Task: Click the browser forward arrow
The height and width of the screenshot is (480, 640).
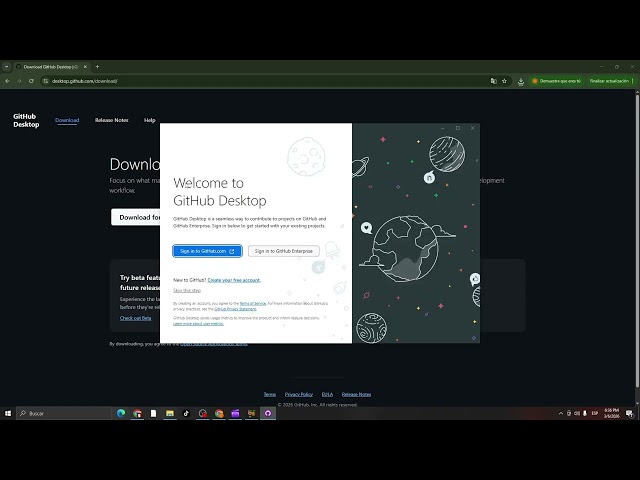Action: click(19, 81)
